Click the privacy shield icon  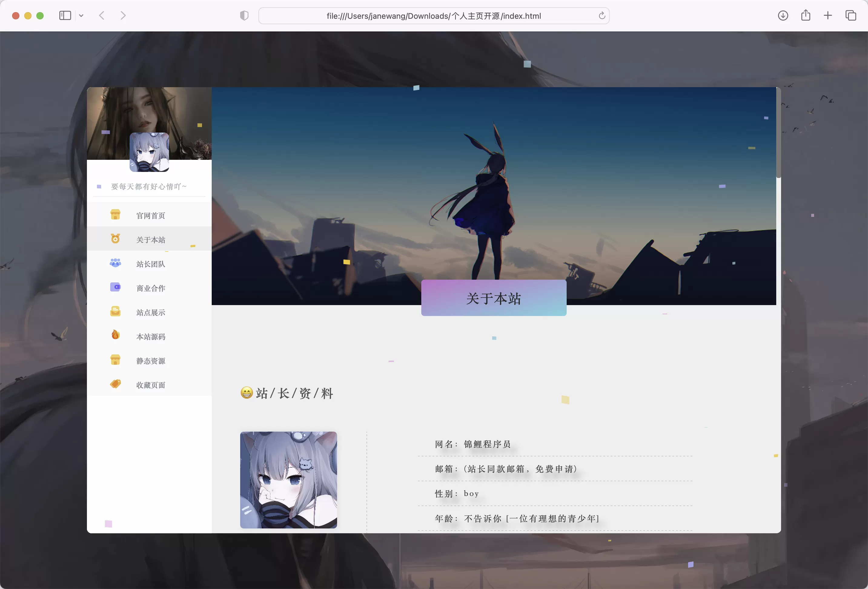click(x=244, y=16)
